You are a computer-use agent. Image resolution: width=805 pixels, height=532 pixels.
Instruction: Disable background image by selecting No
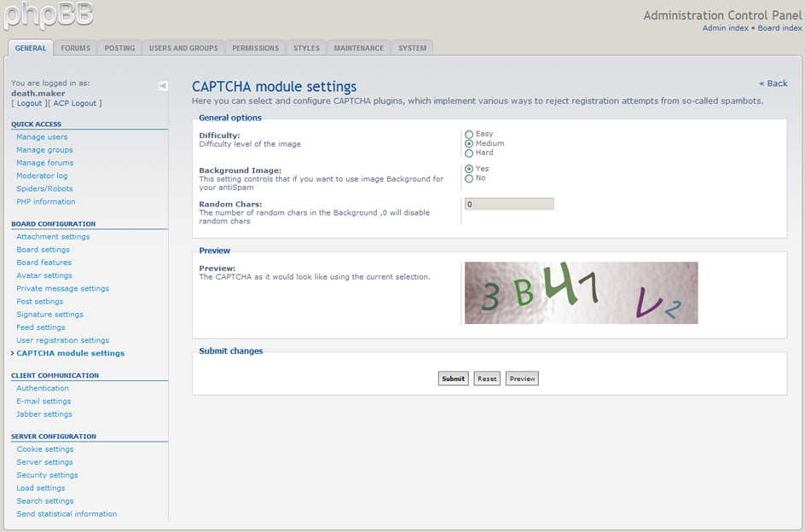(x=469, y=178)
